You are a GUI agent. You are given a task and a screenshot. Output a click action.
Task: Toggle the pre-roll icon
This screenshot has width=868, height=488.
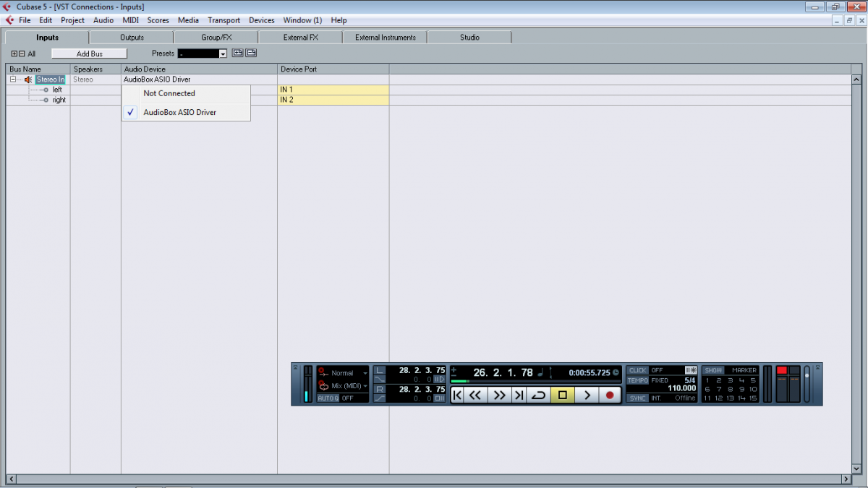439,380
